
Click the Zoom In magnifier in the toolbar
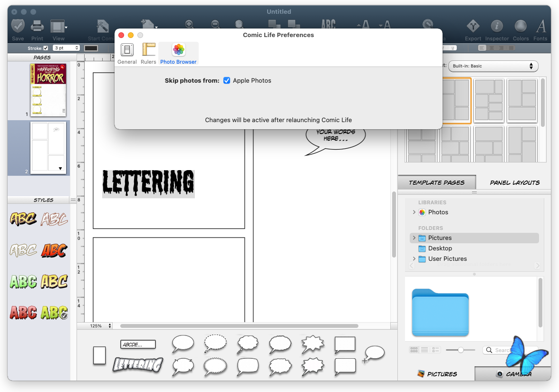189,24
